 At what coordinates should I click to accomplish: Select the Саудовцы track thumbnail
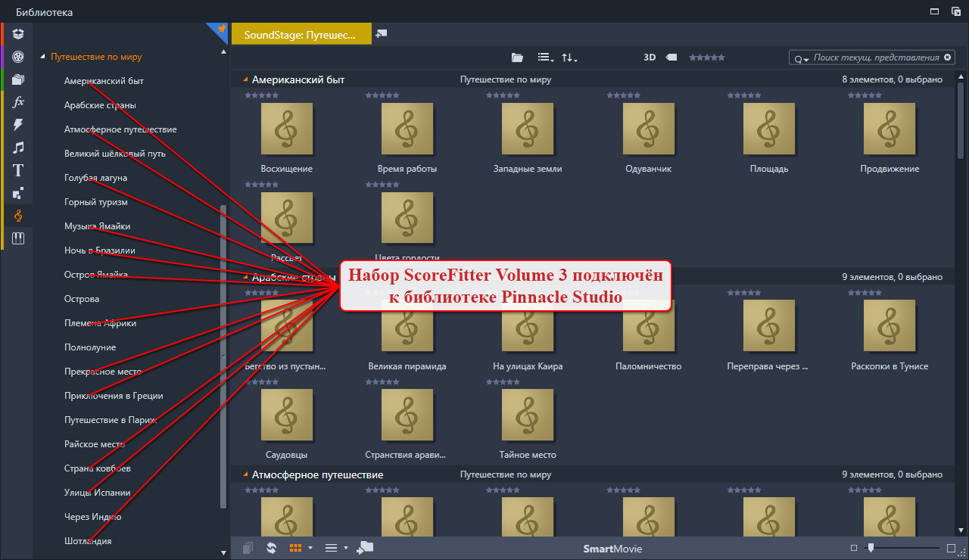[286, 415]
